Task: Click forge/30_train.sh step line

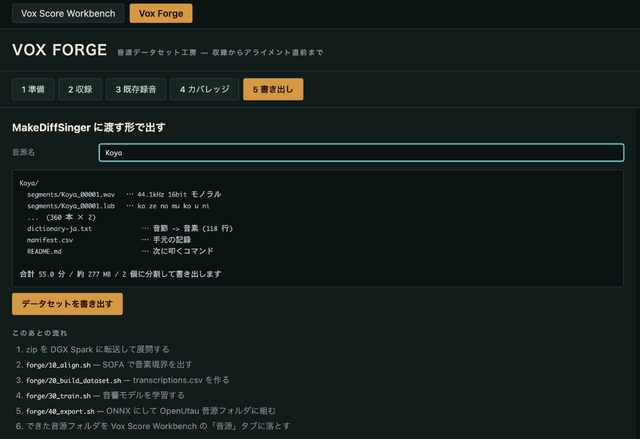Action: click(100, 395)
